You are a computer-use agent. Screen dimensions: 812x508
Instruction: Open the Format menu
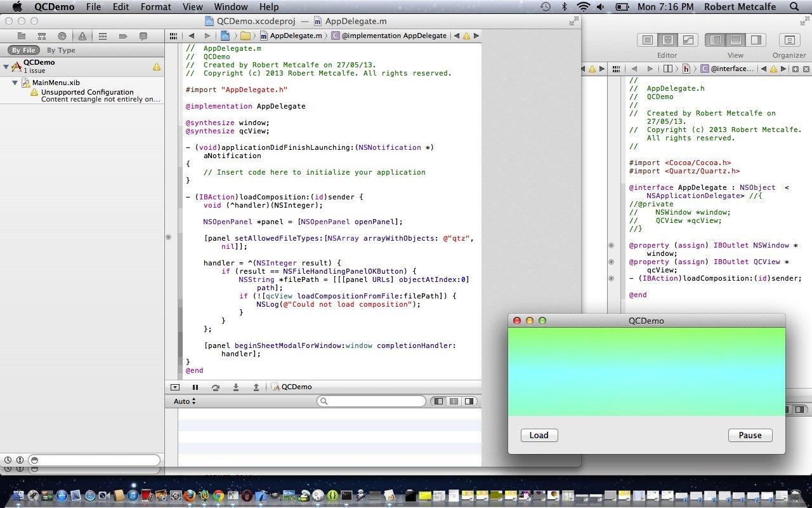(156, 7)
